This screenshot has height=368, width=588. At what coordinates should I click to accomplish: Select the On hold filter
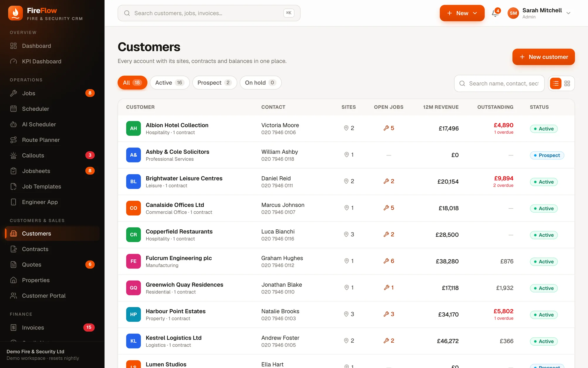pos(260,83)
